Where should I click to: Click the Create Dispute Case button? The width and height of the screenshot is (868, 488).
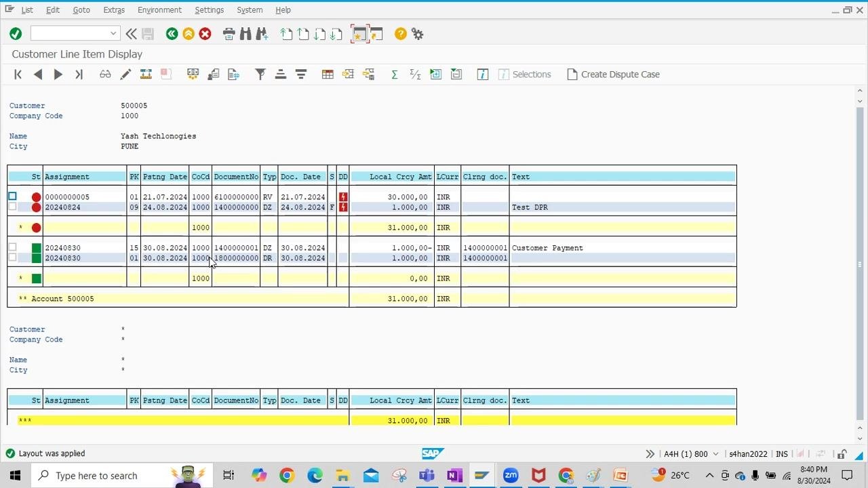tap(613, 75)
